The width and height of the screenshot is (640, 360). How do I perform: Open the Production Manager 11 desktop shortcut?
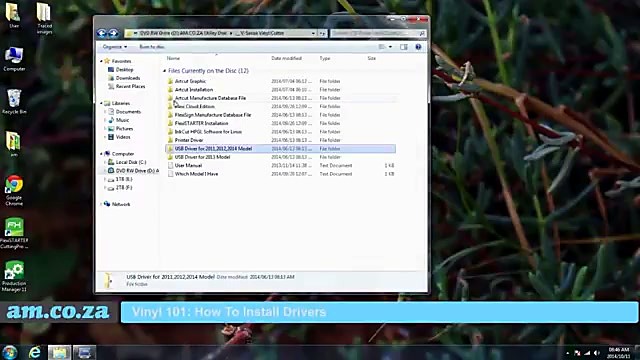coord(14,276)
